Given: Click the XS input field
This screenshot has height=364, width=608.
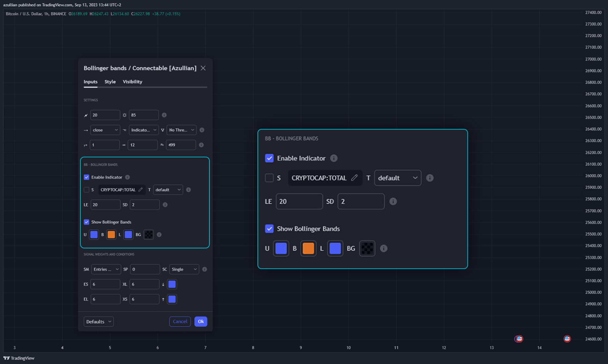Looking at the screenshot, I should (x=144, y=299).
